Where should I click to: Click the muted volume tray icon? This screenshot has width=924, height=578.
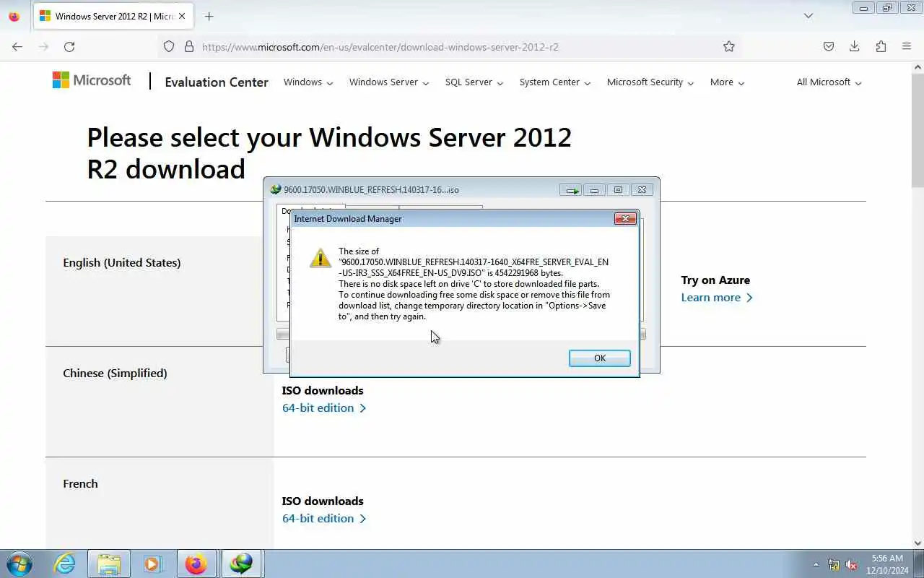tap(851, 564)
